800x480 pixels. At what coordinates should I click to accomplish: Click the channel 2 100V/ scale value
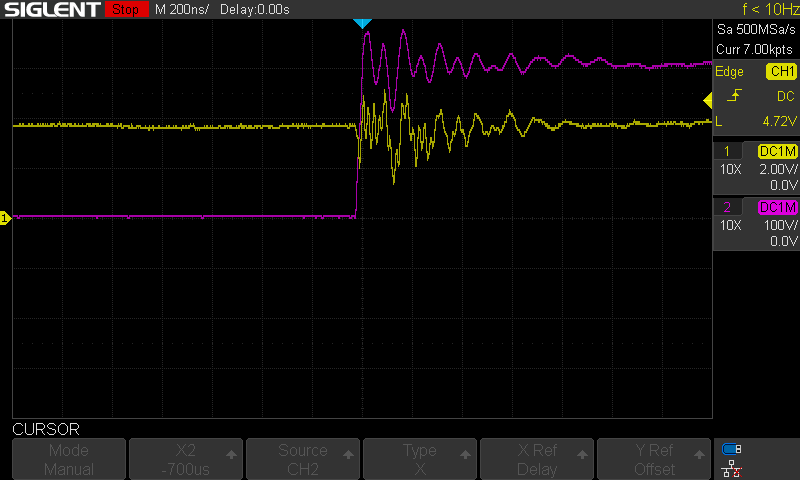coord(780,225)
